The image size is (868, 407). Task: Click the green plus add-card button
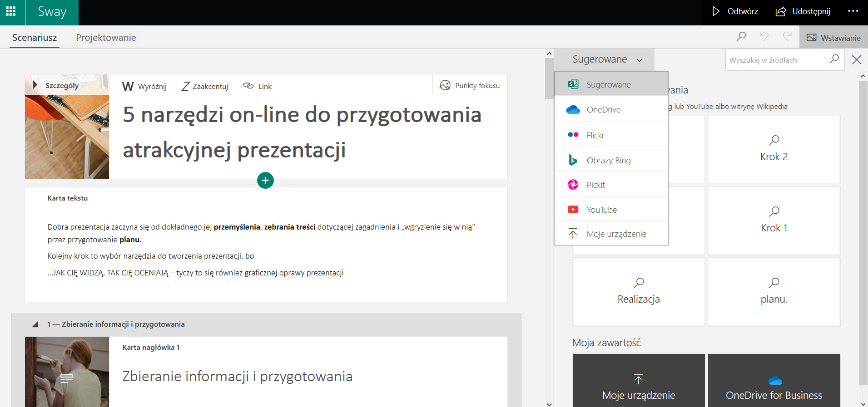click(265, 181)
